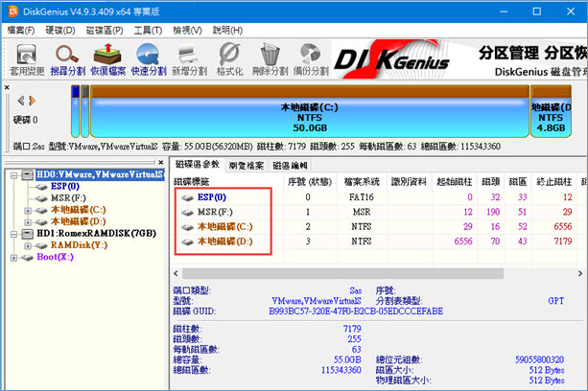Image resolution: width=588 pixels, height=391 pixels.
Task: Select the 本地磁碟(D:) 4.8GB block in disk map
Action: (551, 111)
